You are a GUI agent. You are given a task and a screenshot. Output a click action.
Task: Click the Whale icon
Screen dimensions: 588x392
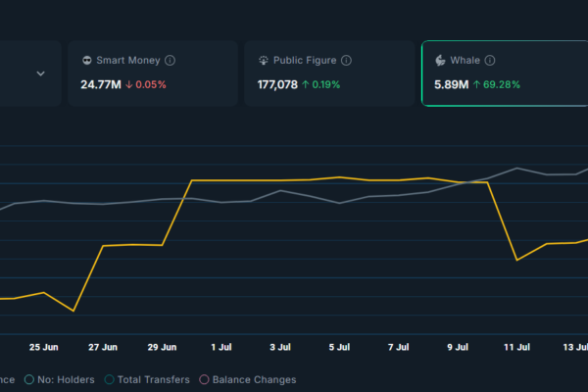pos(441,60)
